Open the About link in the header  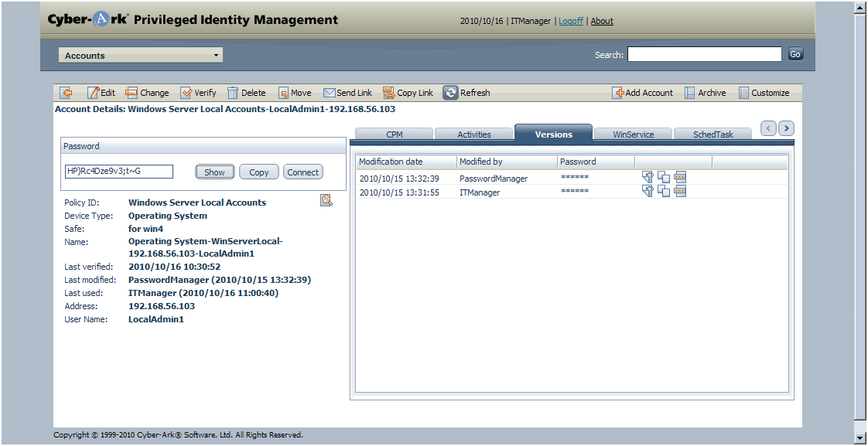click(x=602, y=21)
